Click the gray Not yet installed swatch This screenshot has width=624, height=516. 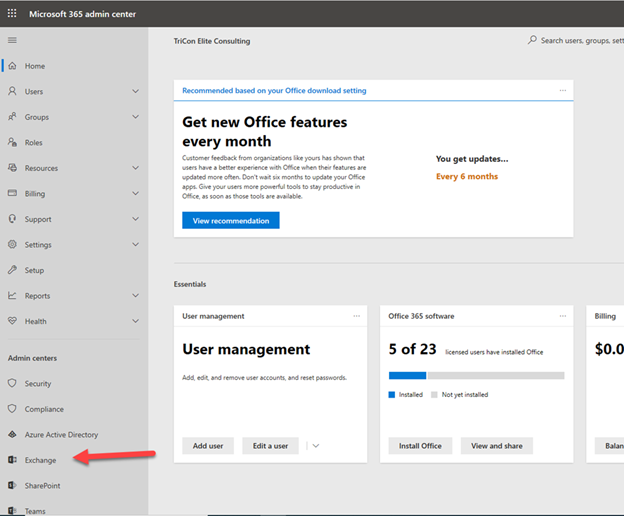point(434,394)
